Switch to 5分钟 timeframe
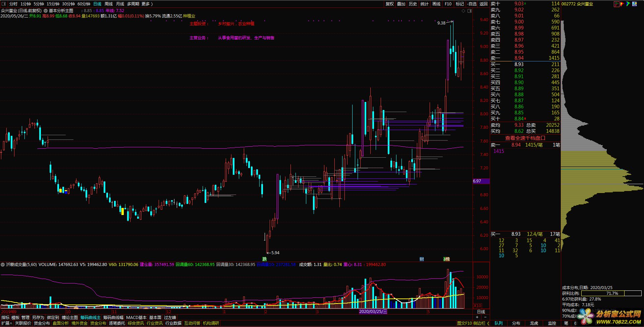Viewport: 644px width, 327px height. pyautogui.click(x=39, y=4)
